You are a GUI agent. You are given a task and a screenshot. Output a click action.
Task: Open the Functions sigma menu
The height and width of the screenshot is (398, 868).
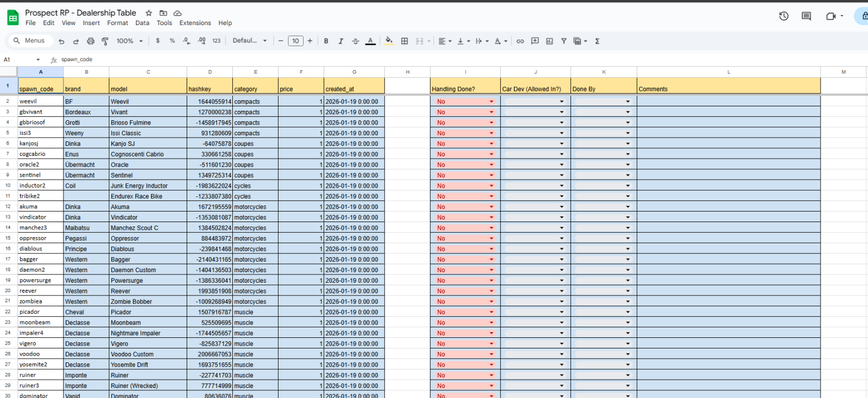[x=597, y=41]
